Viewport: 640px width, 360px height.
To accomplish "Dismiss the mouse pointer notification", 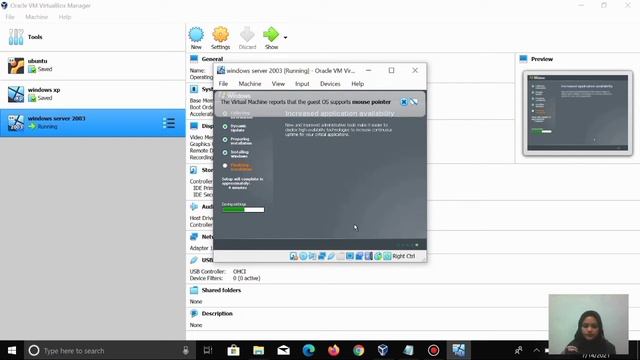I will coord(404,102).
